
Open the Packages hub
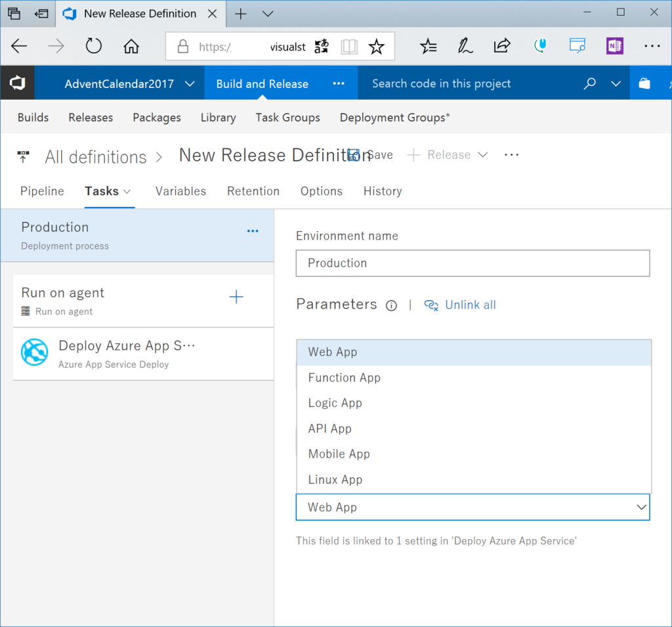click(x=157, y=118)
